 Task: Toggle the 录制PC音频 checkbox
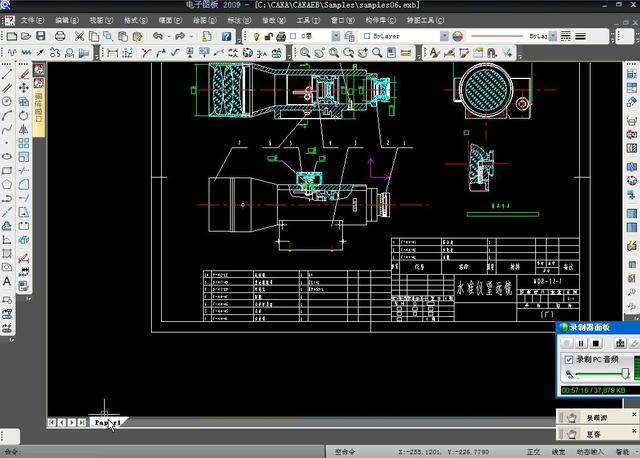coord(568,359)
